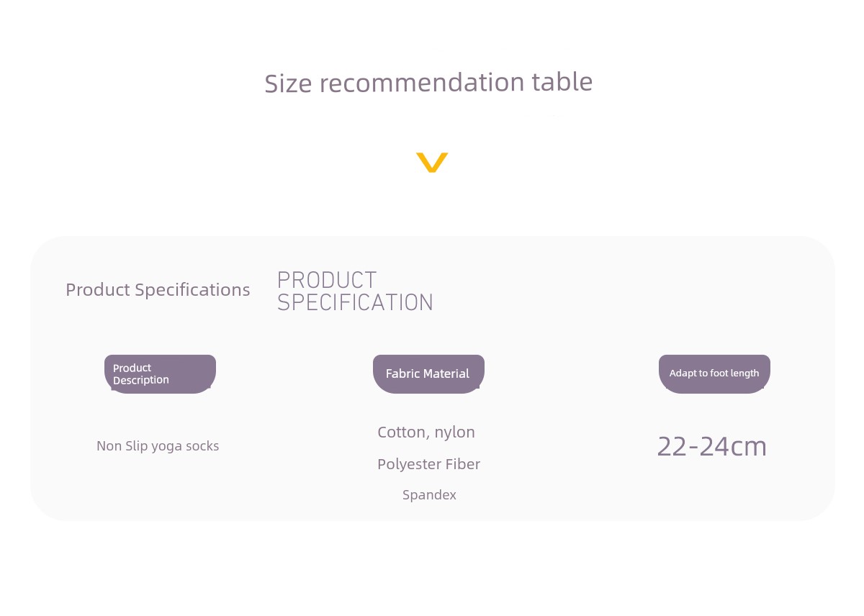Select the Product Description badge

click(x=160, y=374)
